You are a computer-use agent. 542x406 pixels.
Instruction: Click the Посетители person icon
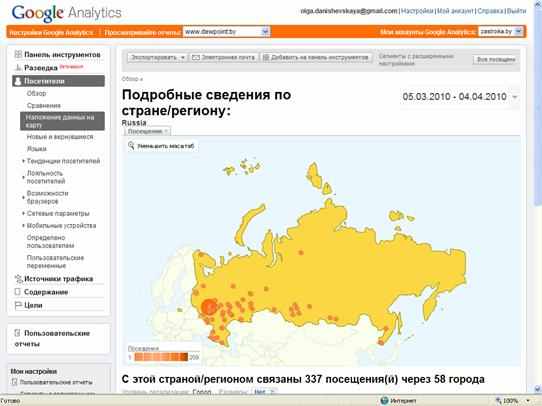[18, 81]
